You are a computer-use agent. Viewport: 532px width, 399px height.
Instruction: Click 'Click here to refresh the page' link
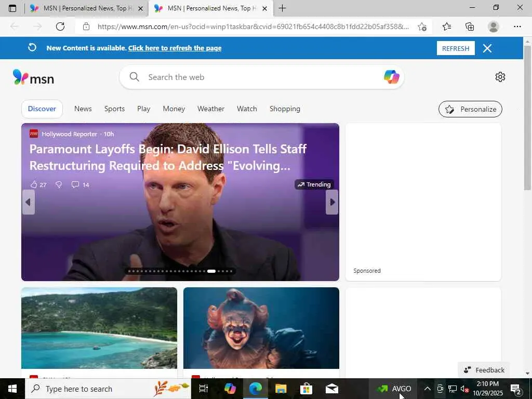tap(175, 48)
